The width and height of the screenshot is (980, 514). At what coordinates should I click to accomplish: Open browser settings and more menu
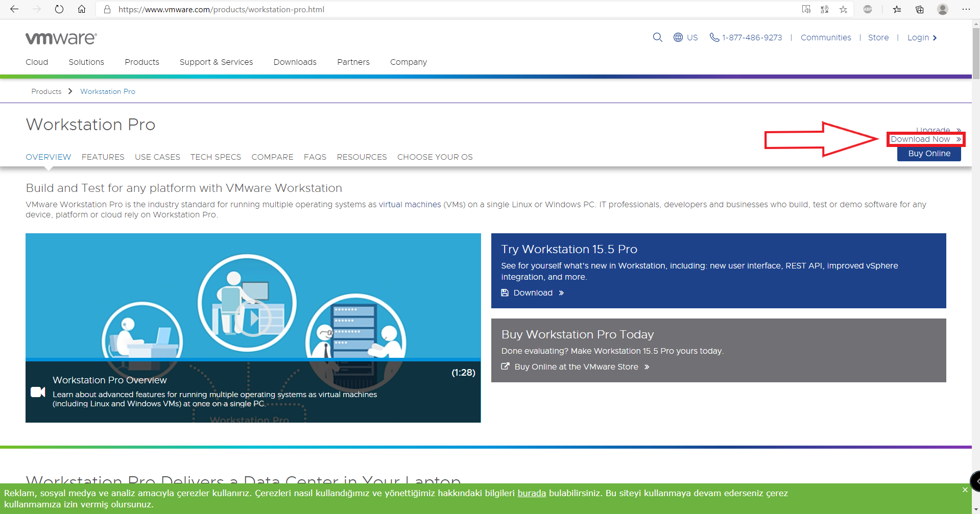[966, 9]
